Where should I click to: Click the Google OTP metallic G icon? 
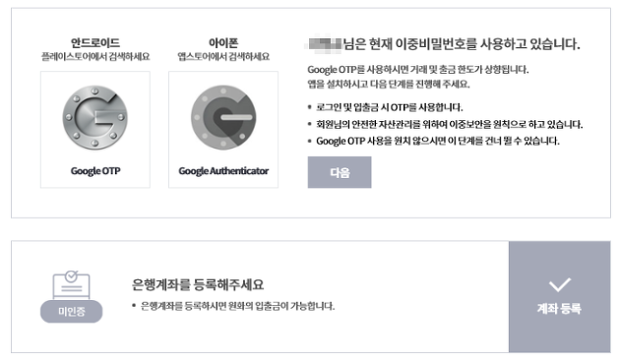[94, 117]
